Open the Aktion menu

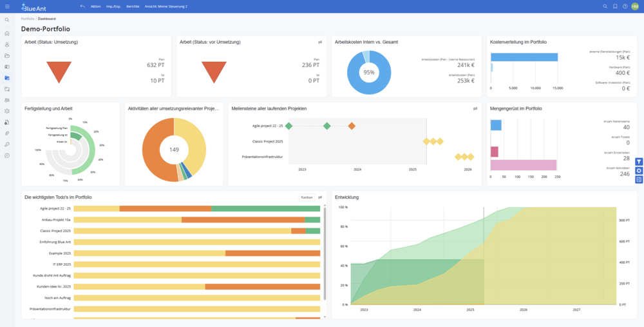tap(95, 6)
